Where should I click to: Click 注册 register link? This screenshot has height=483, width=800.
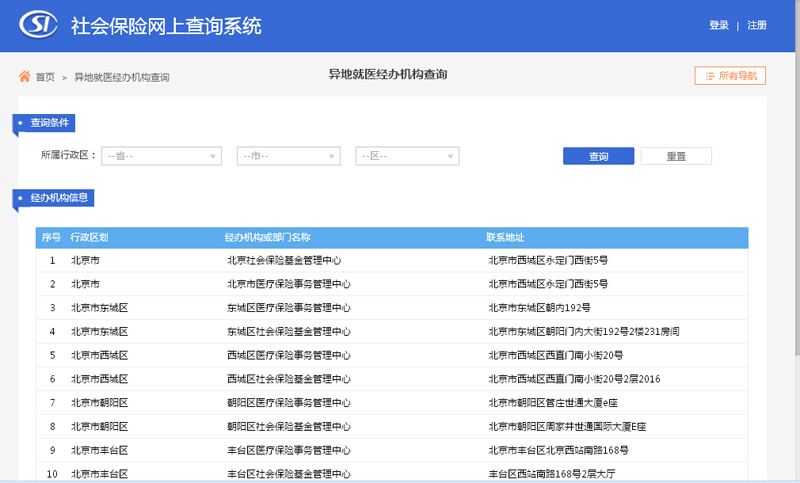coord(757,25)
